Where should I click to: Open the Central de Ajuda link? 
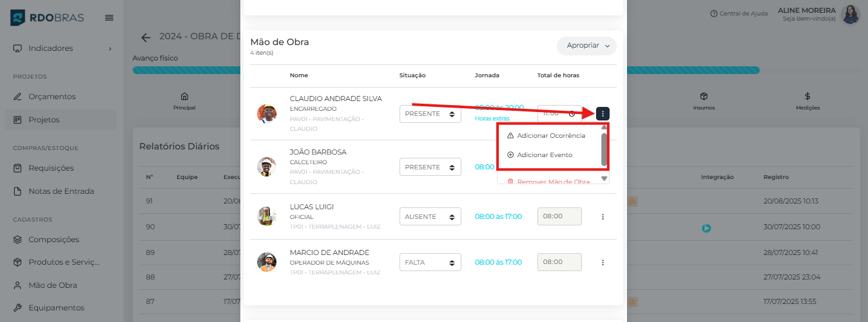(x=739, y=14)
